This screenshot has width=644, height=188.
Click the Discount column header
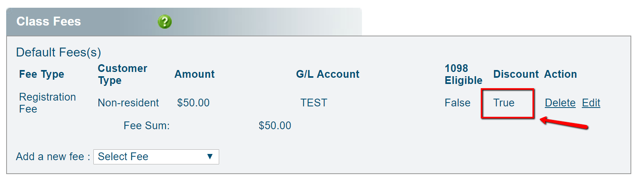[516, 74]
